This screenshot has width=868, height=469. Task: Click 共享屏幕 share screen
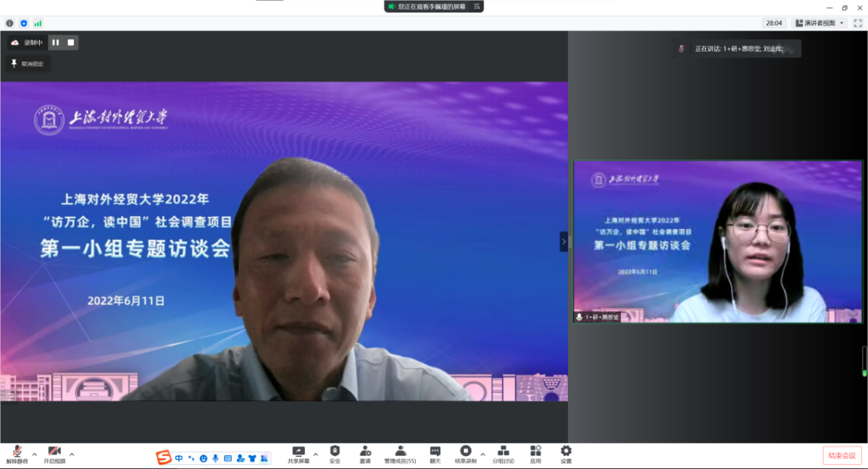pyautogui.click(x=298, y=454)
